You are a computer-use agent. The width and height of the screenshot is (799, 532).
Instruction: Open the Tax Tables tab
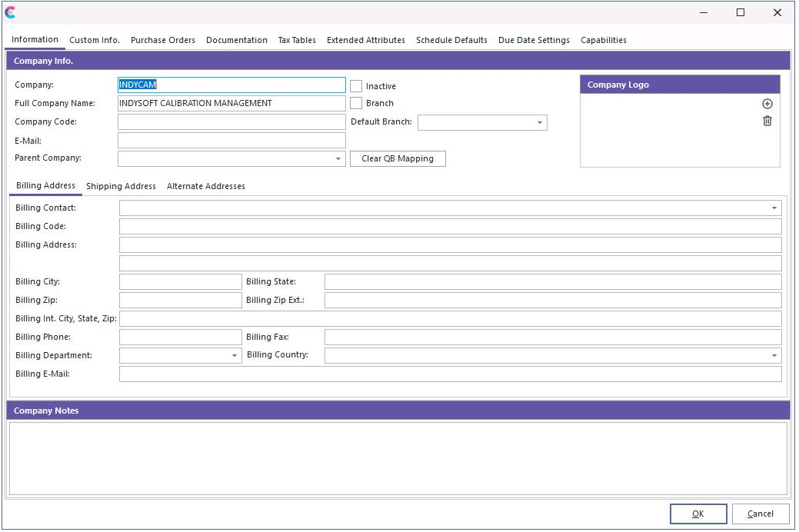pyautogui.click(x=297, y=40)
